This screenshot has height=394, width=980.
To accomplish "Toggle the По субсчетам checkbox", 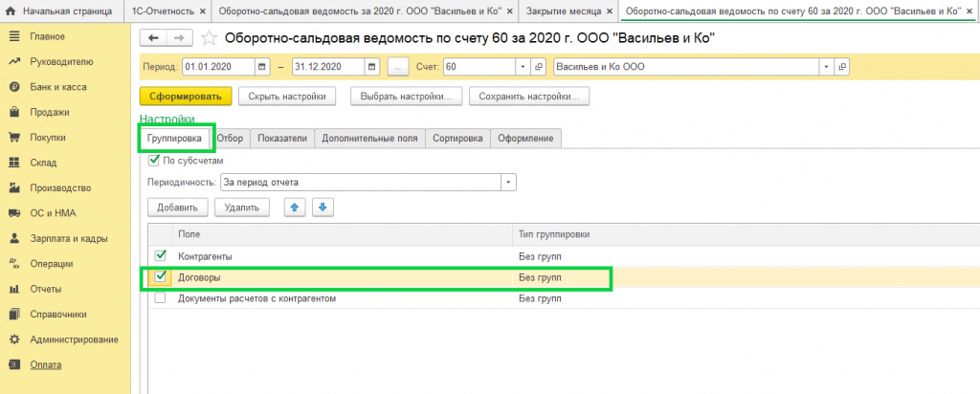I will click(154, 161).
